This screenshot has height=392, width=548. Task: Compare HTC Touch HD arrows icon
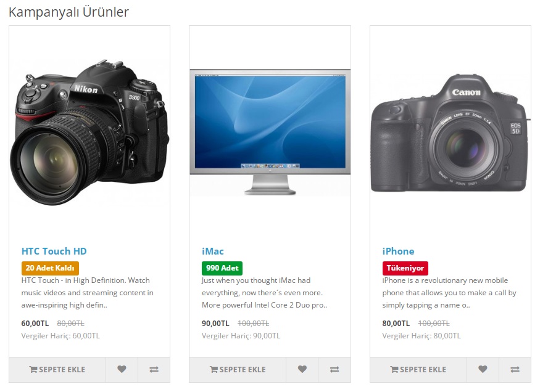154,369
